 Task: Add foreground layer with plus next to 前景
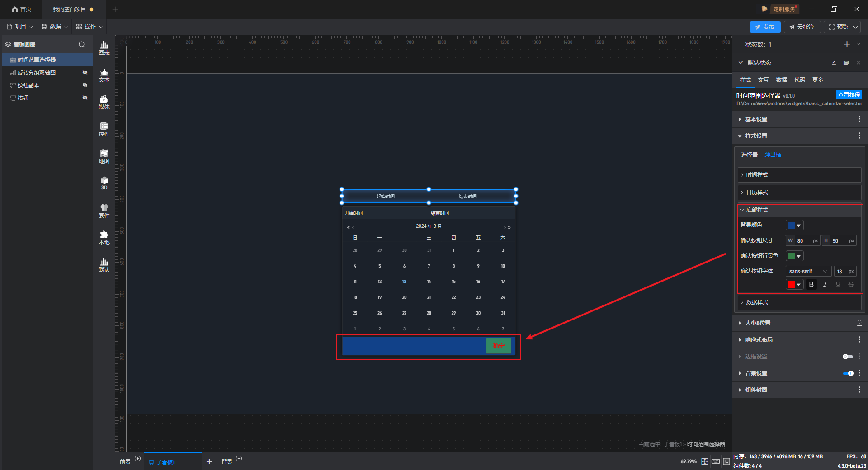[138, 459]
